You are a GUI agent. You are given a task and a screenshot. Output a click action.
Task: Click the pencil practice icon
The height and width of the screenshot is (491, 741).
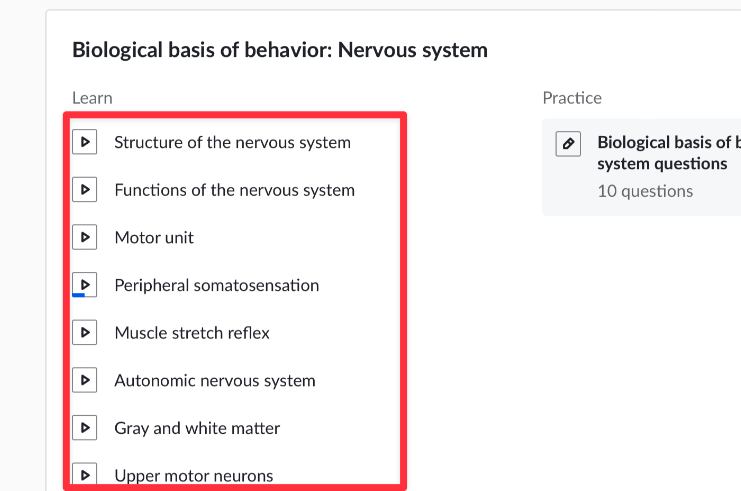click(568, 143)
